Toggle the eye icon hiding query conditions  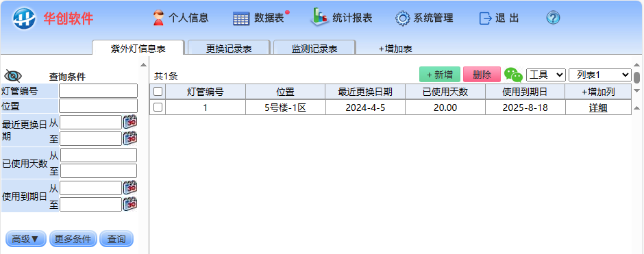tap(13, 76)
